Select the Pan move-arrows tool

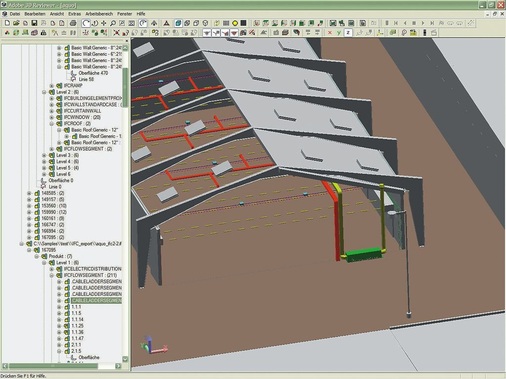coord(104,23)
